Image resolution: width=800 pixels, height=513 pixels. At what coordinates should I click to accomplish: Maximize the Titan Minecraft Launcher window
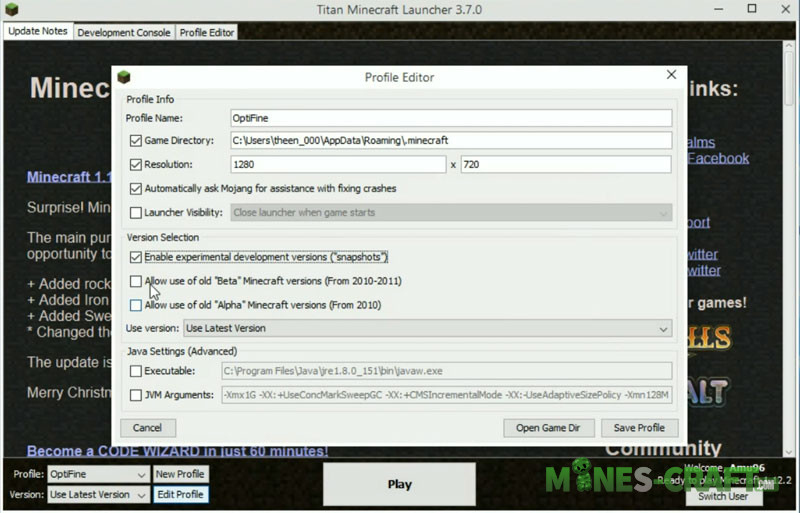click(752, 9)
